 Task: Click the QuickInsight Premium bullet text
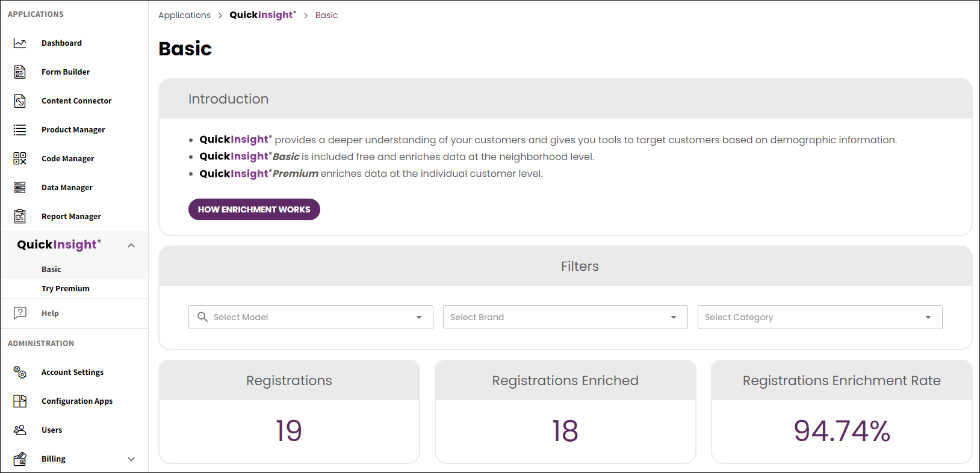point(371,174)
